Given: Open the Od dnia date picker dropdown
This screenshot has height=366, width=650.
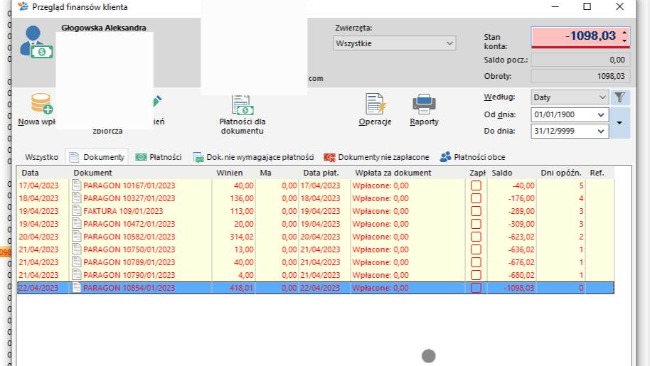Looking at the screenshot, I should [601, 115].
